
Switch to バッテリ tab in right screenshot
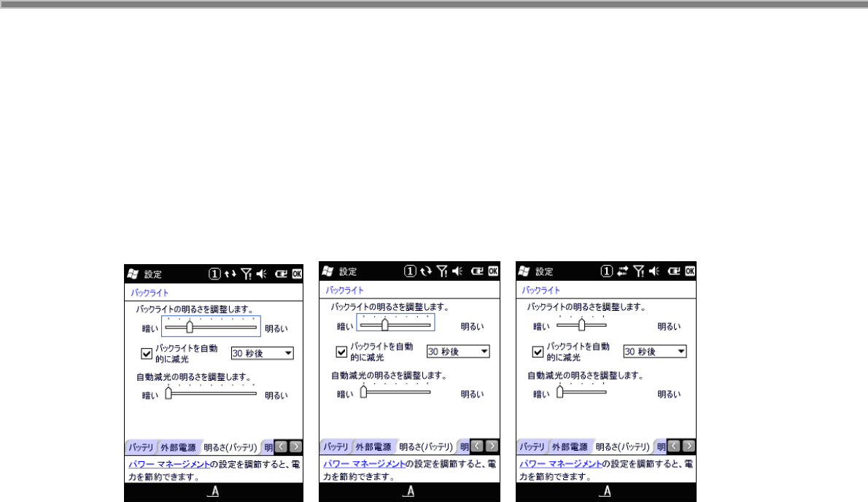532,447
